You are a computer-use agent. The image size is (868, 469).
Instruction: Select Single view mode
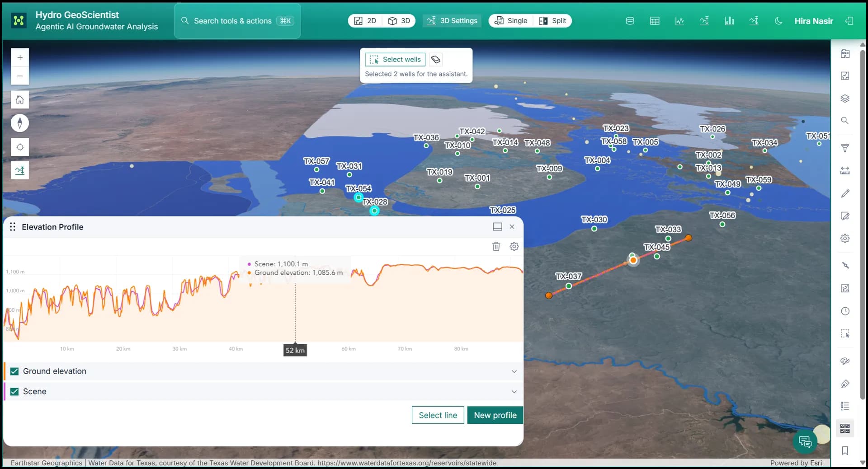(511, 21)
